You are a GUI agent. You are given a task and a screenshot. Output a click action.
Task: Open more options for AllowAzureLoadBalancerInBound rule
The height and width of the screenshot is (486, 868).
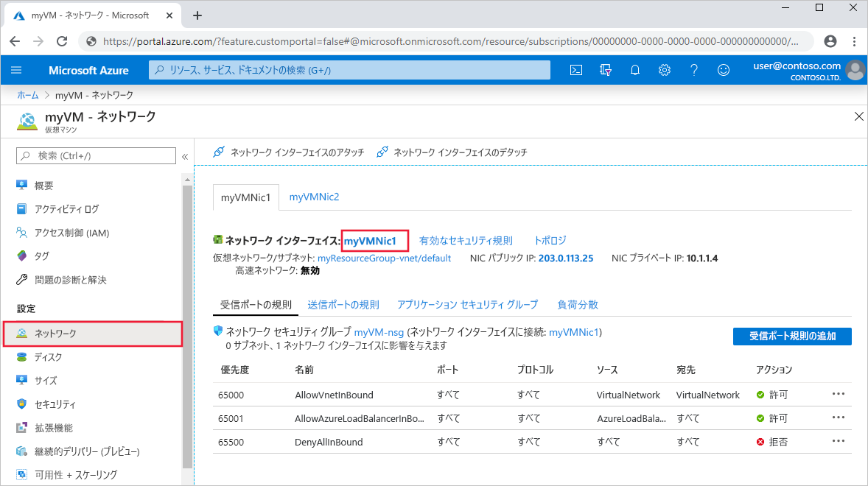838,418
